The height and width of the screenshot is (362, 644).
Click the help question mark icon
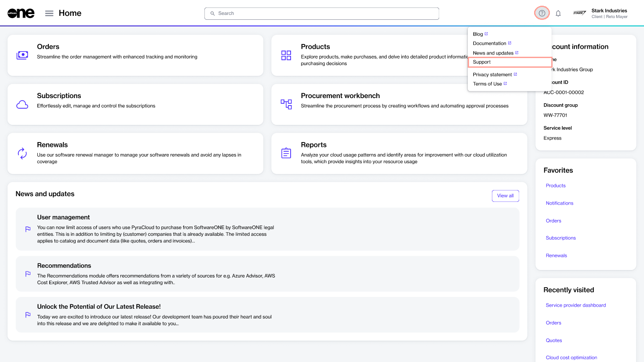tap(542, 13)
